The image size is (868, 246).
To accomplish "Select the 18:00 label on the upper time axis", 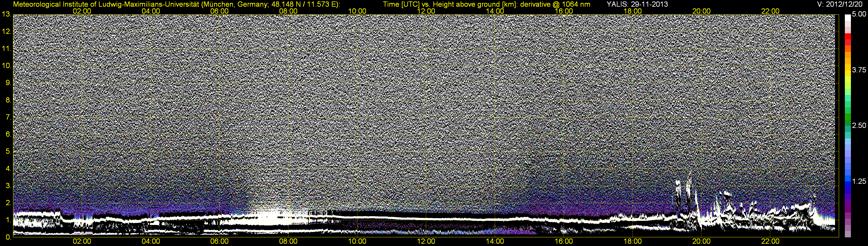I will click(x=632, y=11).
